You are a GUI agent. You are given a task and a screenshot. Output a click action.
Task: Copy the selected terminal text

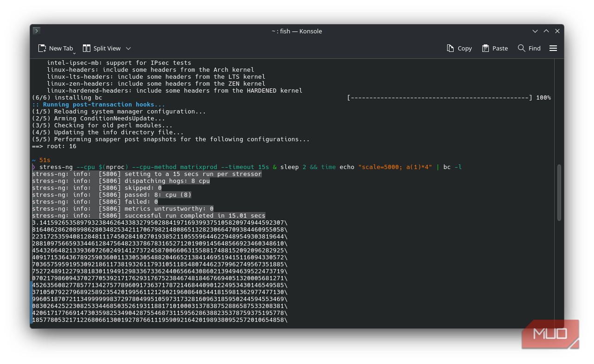pos(459,48)
